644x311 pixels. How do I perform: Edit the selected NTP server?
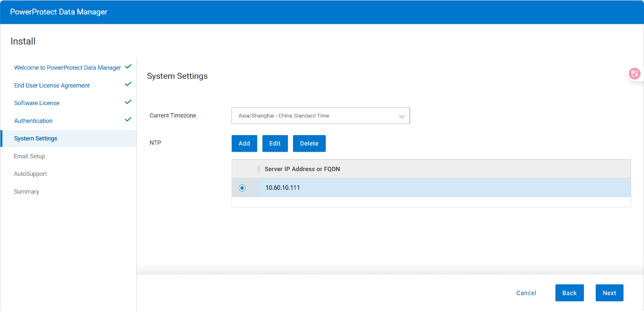[x=275, y=143]
